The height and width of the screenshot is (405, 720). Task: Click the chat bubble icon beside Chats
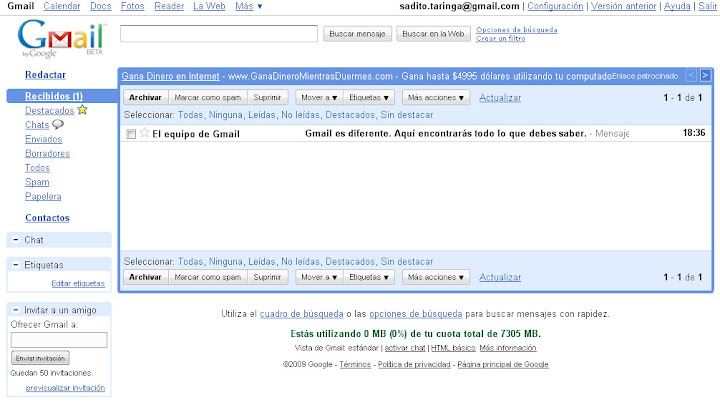tap(58, 124)
